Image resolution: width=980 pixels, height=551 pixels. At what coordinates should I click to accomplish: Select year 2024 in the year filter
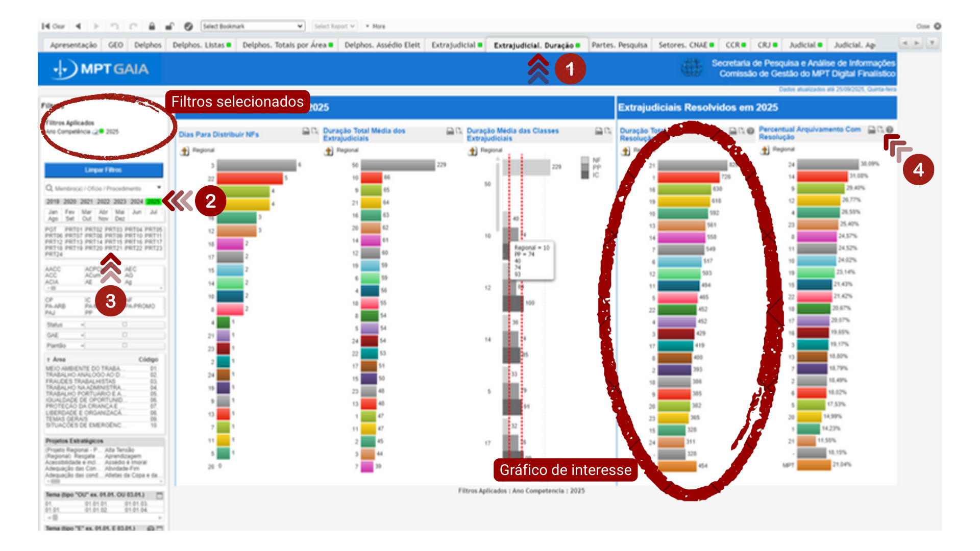click(137, 202)
